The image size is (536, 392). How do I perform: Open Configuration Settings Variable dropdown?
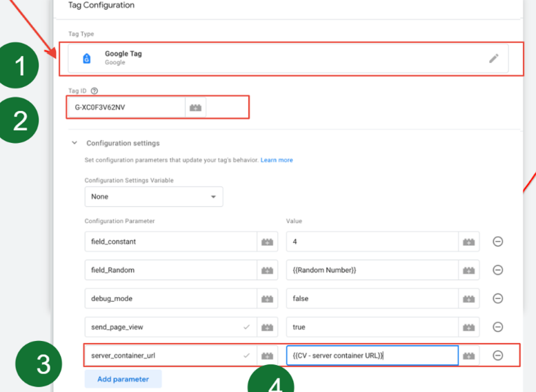(154, 197)
